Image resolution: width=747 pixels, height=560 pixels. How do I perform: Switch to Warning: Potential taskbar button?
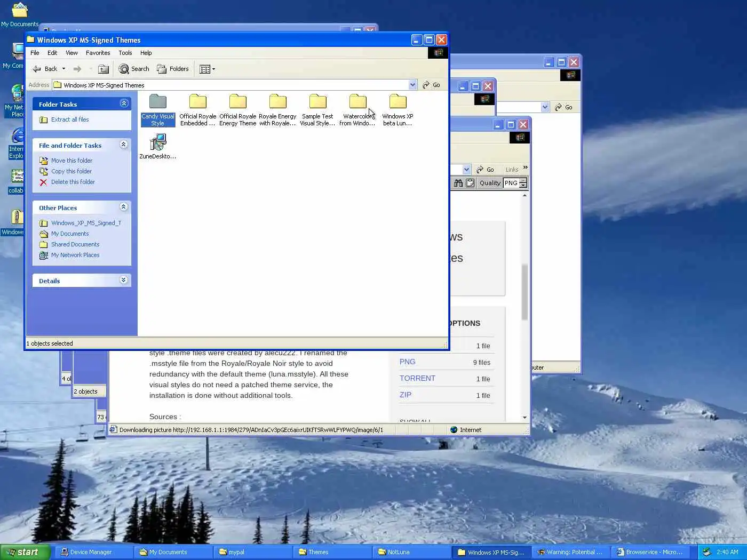pos(571,552)
